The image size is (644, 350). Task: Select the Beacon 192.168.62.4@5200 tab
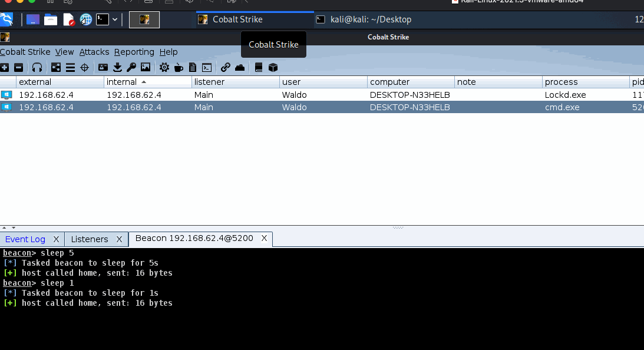tap(194, 238)
